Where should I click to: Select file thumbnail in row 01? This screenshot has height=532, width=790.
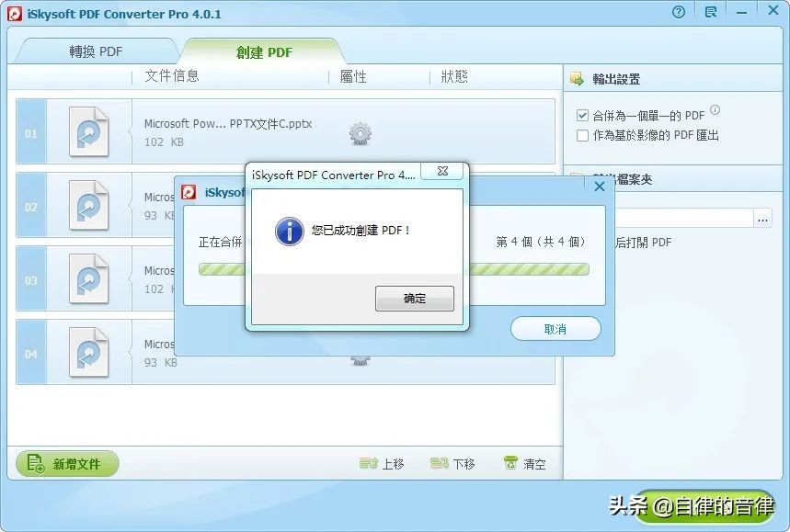pyautogui.click(x=88, y=131)
